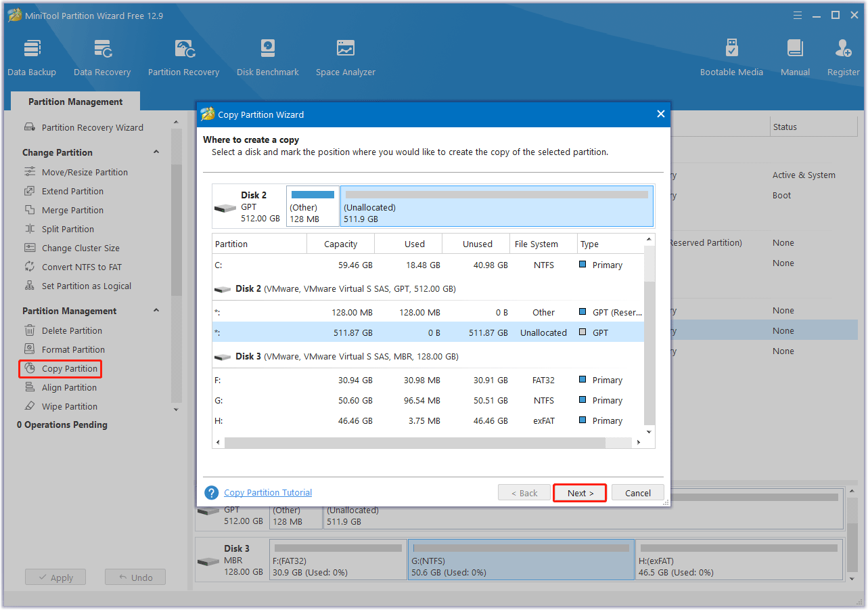Screen dimensions: 868x610
Task: Click the wizard list scroll-down arrow
Action: (x=649, y=431)
